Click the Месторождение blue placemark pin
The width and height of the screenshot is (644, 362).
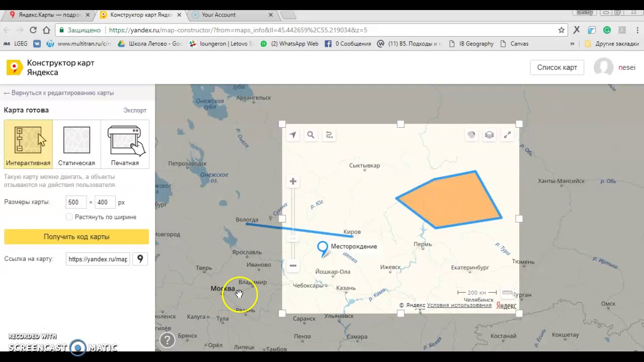point(323,248)
